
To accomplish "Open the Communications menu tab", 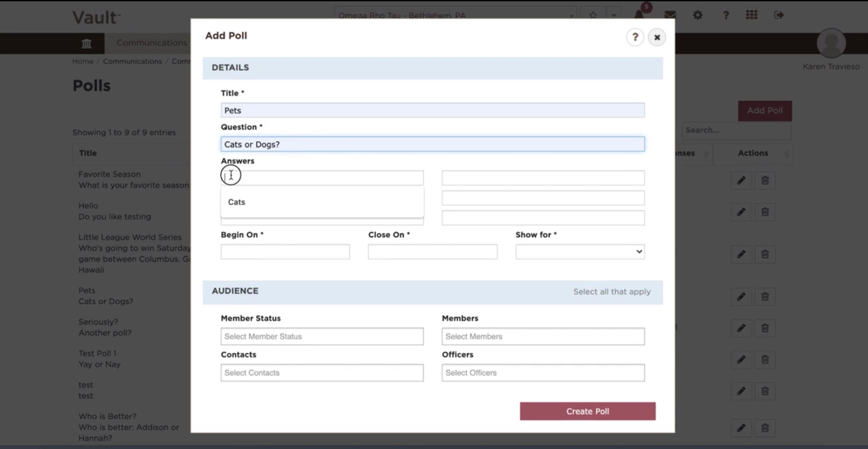I will coord(152,43).
